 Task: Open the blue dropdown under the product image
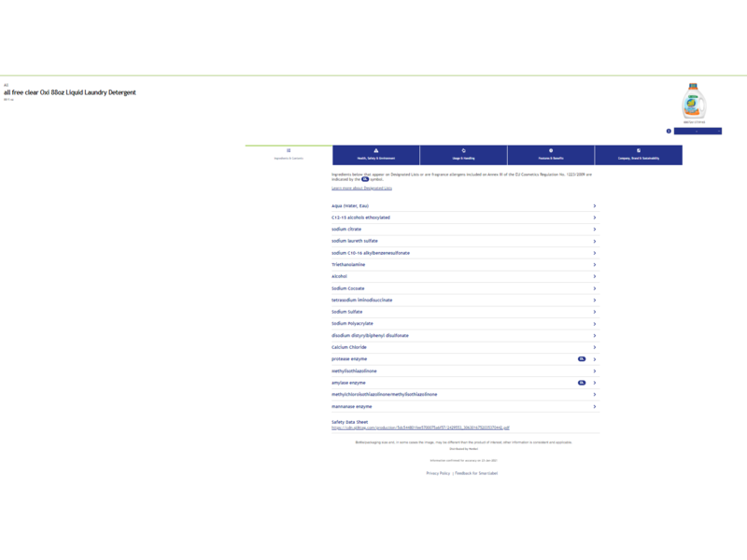(698, 132)
